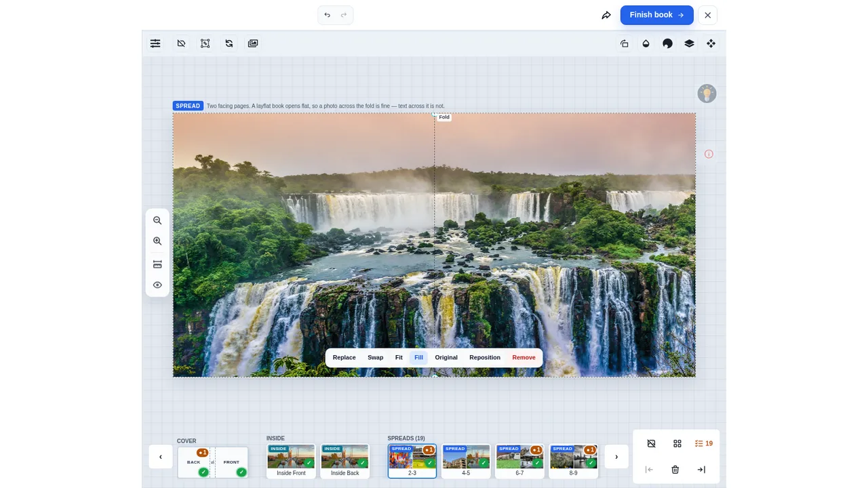Select the spread 8-9 thumbnail
The height and width of the screenshot is (488, 868).
coord(573,461)
